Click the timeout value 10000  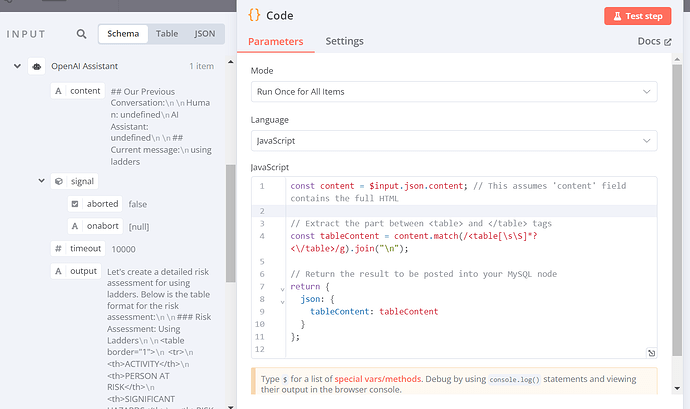[123, 249]
